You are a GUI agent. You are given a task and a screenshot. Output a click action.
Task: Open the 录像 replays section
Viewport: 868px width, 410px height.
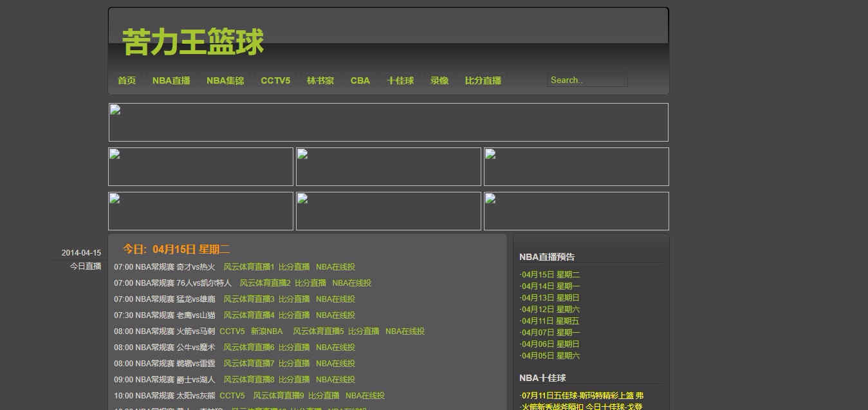point(439,80)
